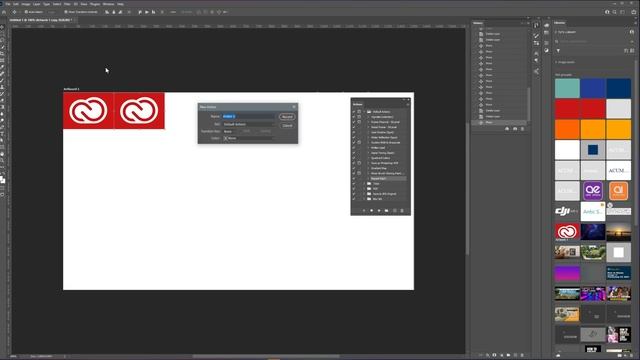Select the DJI logo thumbnail in Libraries

click(x=567, y=211)
